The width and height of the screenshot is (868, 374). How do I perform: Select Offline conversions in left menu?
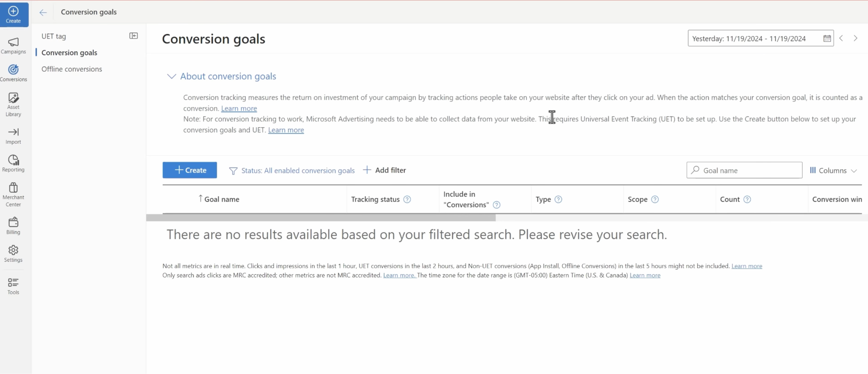coord(72,69)
